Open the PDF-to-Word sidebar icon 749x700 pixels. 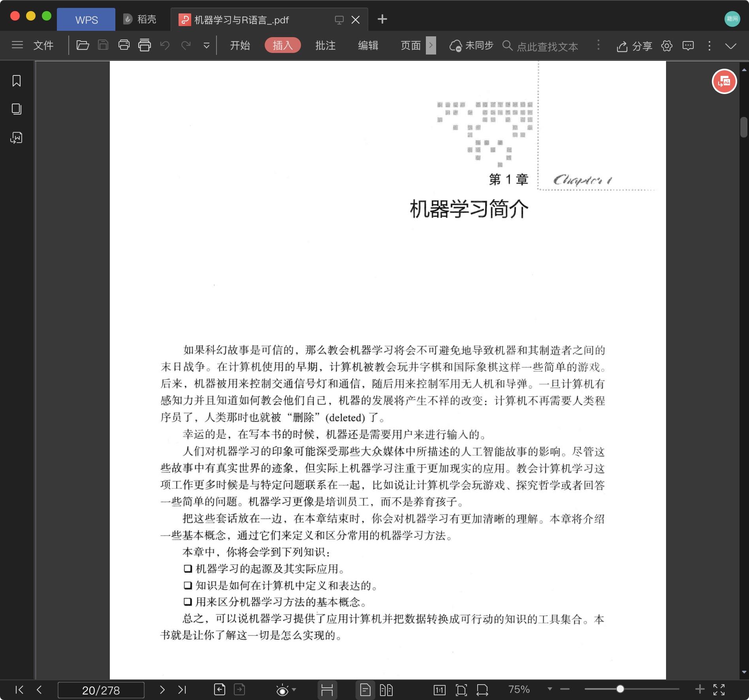click(x=17, y=137)
